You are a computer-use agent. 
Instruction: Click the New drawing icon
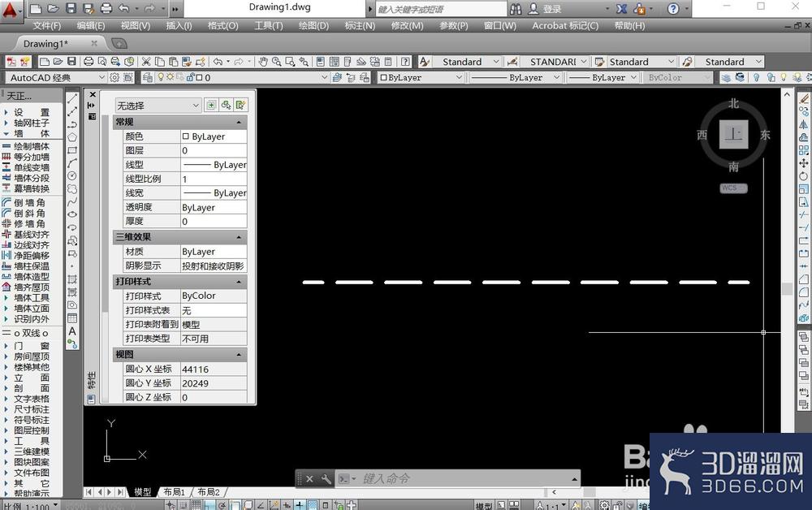[45, 62]
